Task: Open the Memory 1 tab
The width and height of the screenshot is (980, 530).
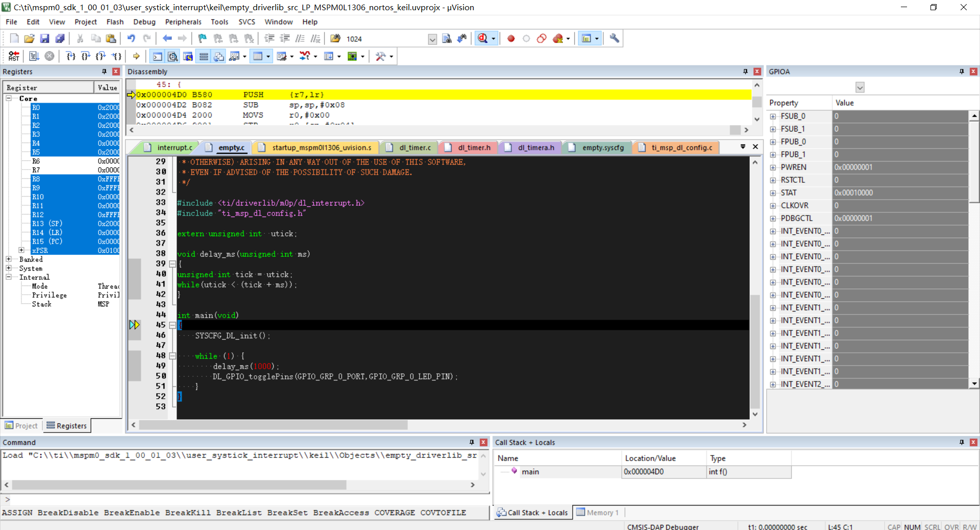Action: [598, 513]
